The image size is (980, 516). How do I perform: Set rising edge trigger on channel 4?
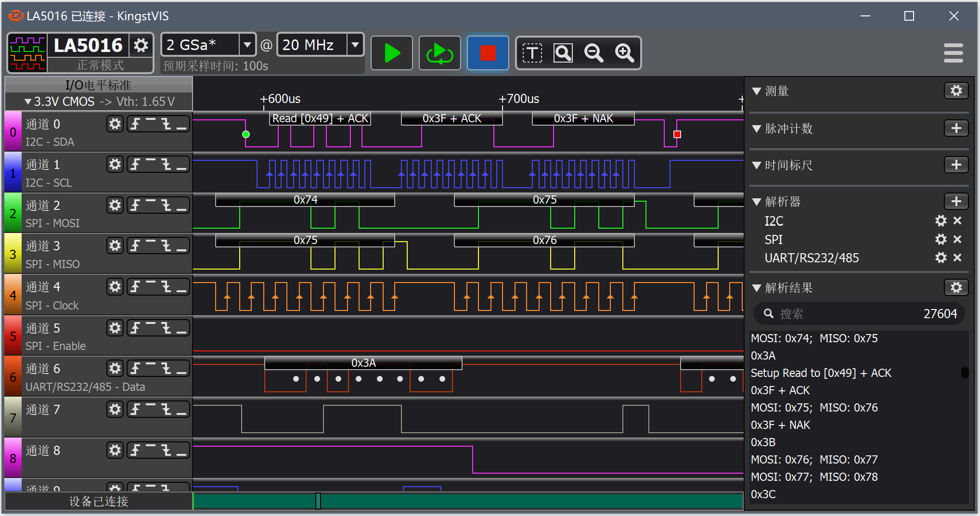click(x=135, y=287)
